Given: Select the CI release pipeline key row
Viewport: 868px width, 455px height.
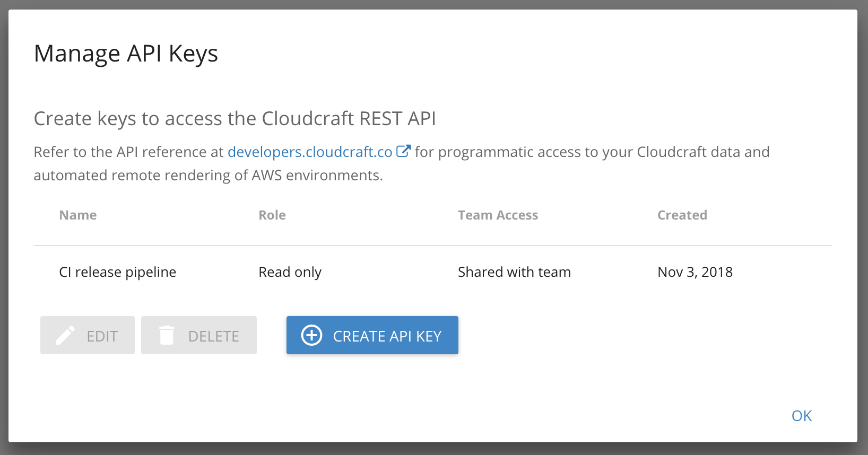Looking at the screenshot, I should point(117,272).
